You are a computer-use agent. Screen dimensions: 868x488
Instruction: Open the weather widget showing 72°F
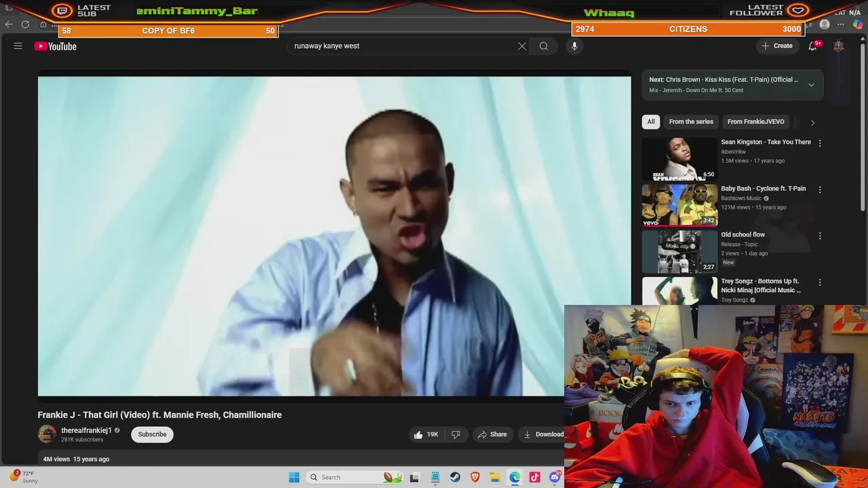click(x=24, y=477)
